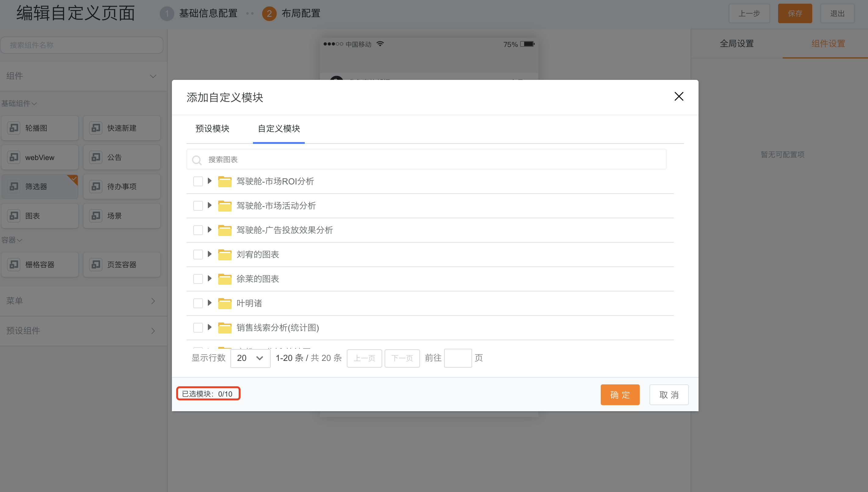
Task: Check the box for 销售线索分析(统计图)
Action: coord(198,327)
